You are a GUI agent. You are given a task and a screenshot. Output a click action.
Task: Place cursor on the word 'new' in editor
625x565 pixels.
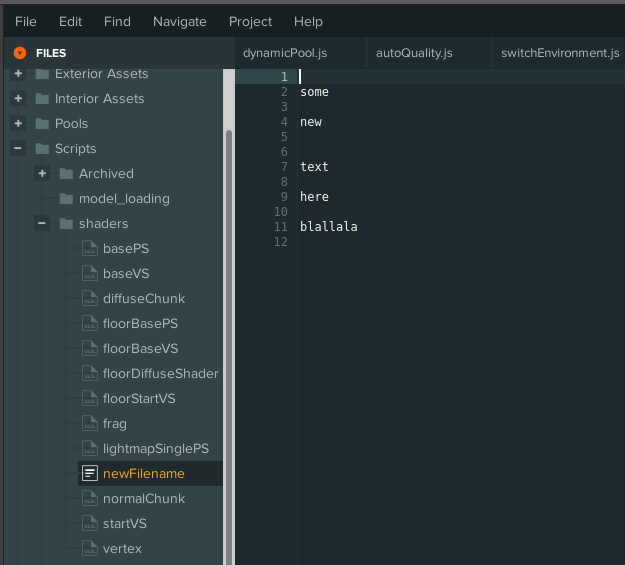(311, 122)
